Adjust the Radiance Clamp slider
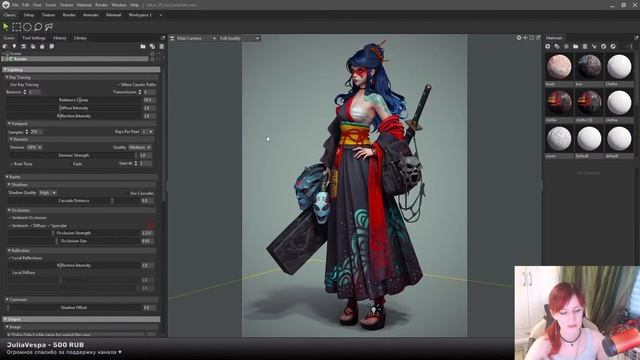 coord(73,100)
